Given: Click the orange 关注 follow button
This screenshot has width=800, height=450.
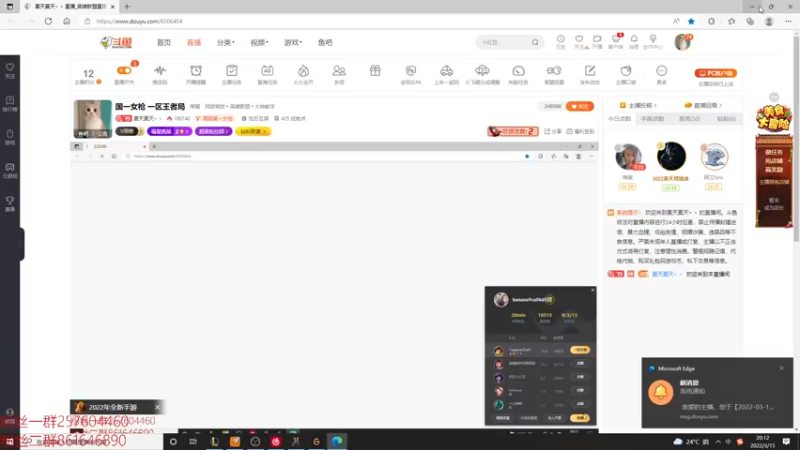Looking at the screenshot, I should (580, 106).
